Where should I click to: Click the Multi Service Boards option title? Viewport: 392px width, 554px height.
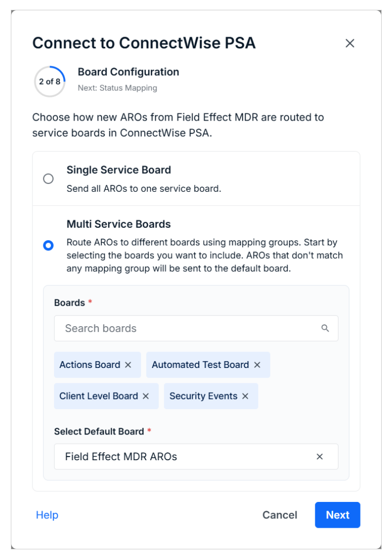click(x=118, y=224)
